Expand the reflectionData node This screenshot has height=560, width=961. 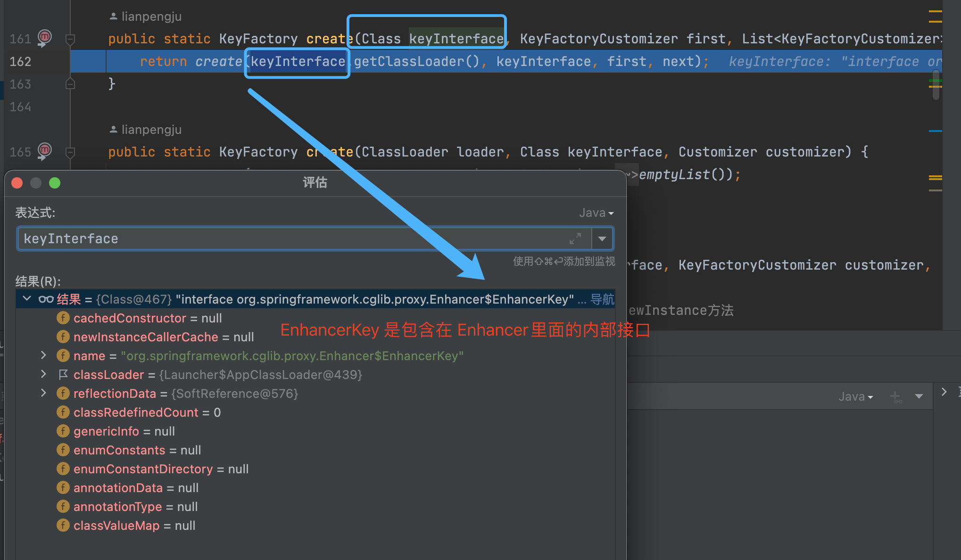tap(43, 393)
